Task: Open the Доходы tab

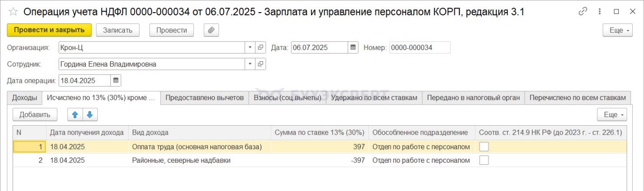Action: pos(24,98)
